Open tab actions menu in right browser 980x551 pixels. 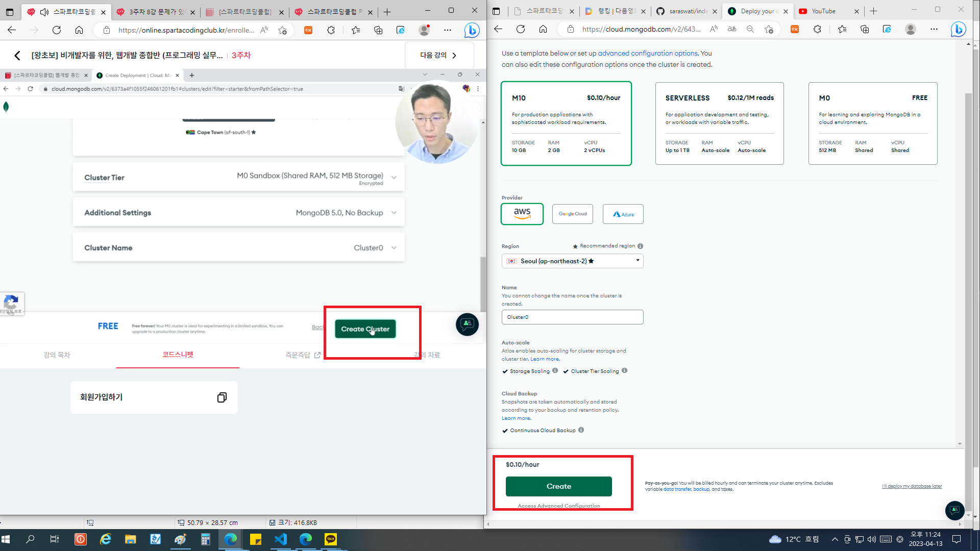point(496,11)
